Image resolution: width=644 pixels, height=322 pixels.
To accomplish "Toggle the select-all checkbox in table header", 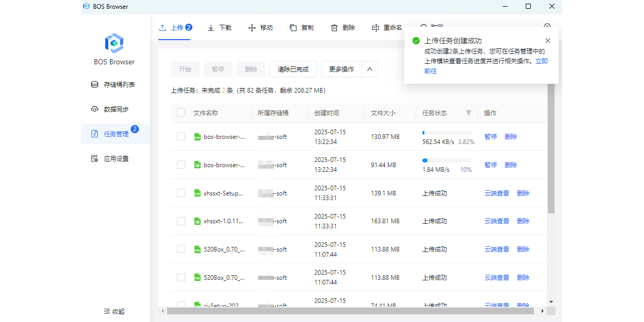I will click(181, 113).
